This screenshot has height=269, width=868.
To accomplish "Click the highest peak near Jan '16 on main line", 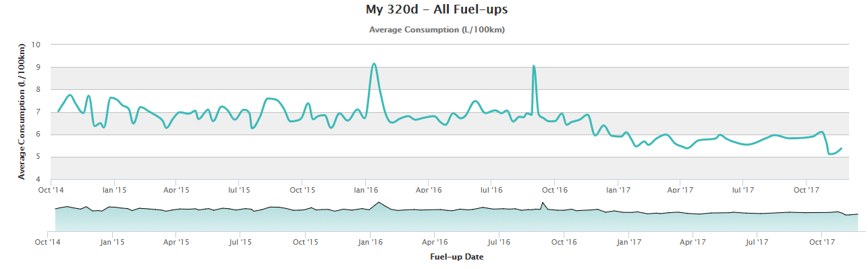I will point(374,64).
